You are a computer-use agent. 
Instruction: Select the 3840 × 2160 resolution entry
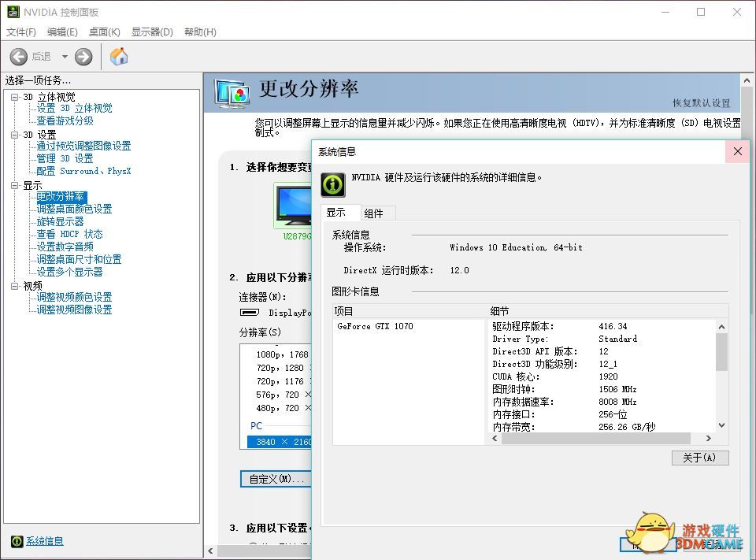tap(280, 442)
